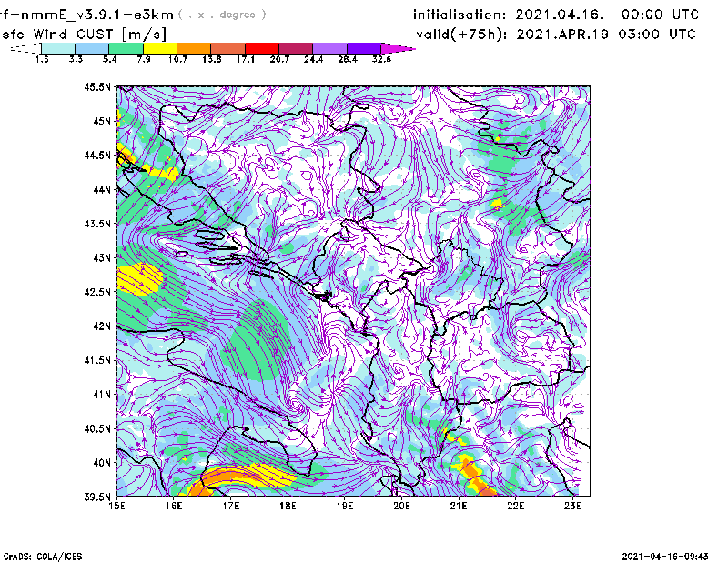Click the coral 13.8–17.1 legend swatch

(228, 48)
